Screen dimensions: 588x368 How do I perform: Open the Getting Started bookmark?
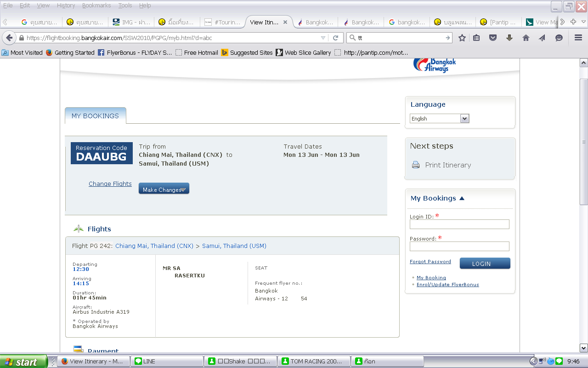pos(70,52)
